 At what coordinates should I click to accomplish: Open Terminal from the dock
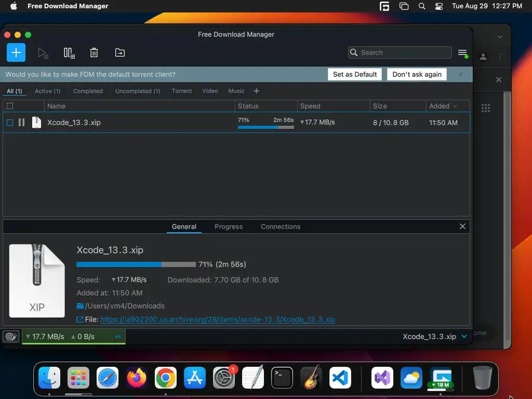pos(282,378)
